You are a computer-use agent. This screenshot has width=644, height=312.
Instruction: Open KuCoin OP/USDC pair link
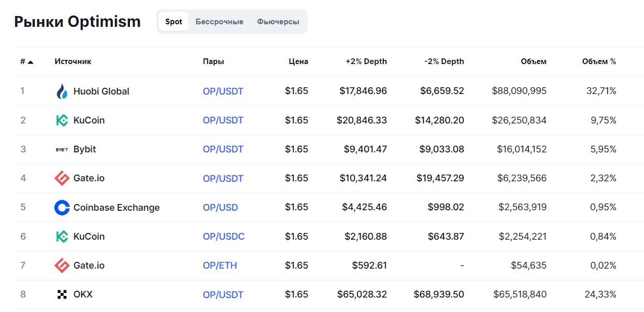click(223, 237)
